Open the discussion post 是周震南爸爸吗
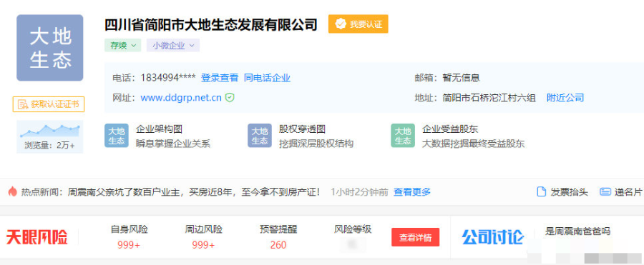Viewport: 644px width, 265px height. [x=578, y=231]
